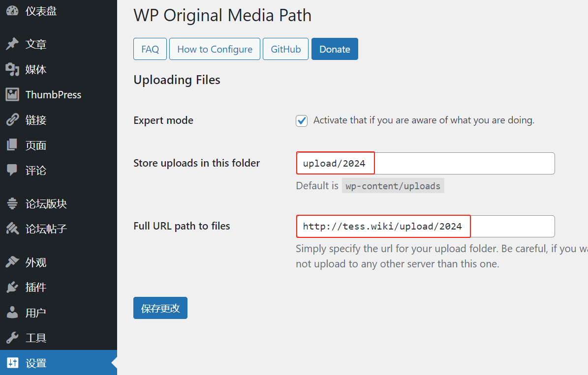Open the 论坛版块 forum sections menu

point(46,203)
